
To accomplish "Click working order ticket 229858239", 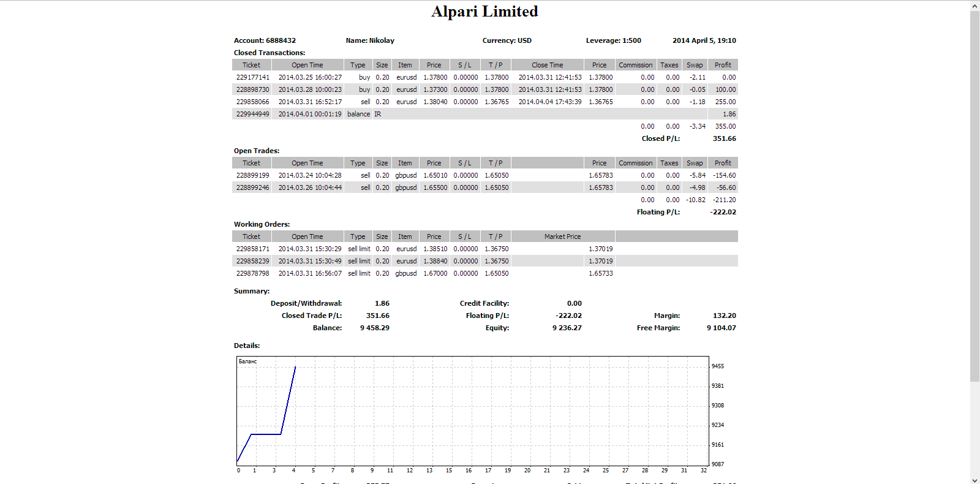I will pos(252,261).
